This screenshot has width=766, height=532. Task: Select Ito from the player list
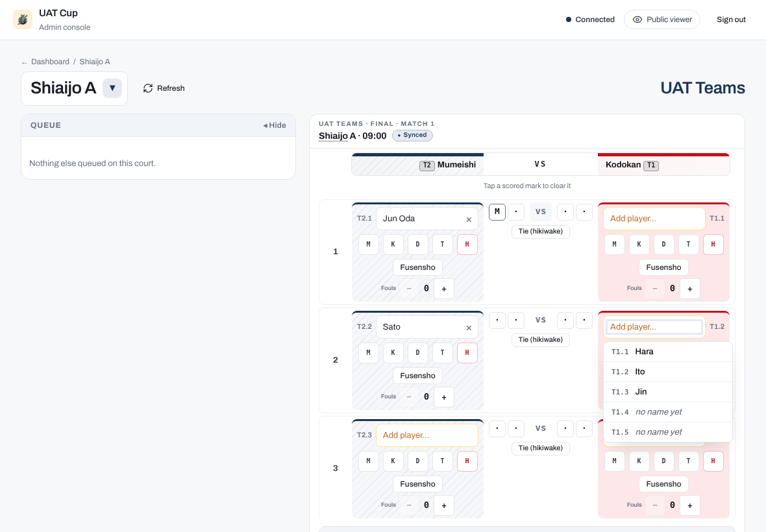pos(668,371)
